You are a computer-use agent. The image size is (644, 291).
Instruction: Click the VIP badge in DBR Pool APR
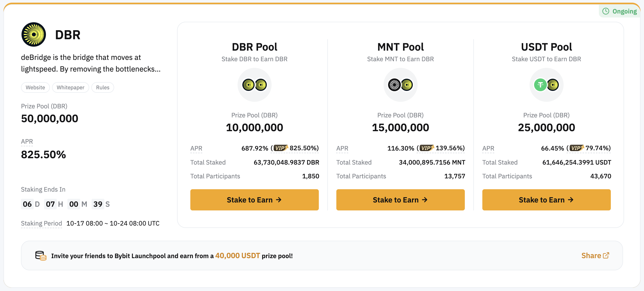[281, 148]
